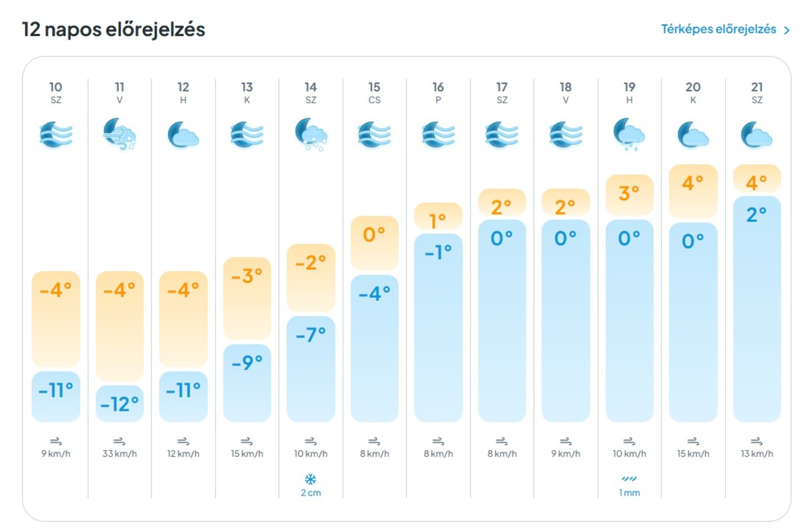Click the snow shower icon for day 14
Screen dimensions: 801x532
311,134
